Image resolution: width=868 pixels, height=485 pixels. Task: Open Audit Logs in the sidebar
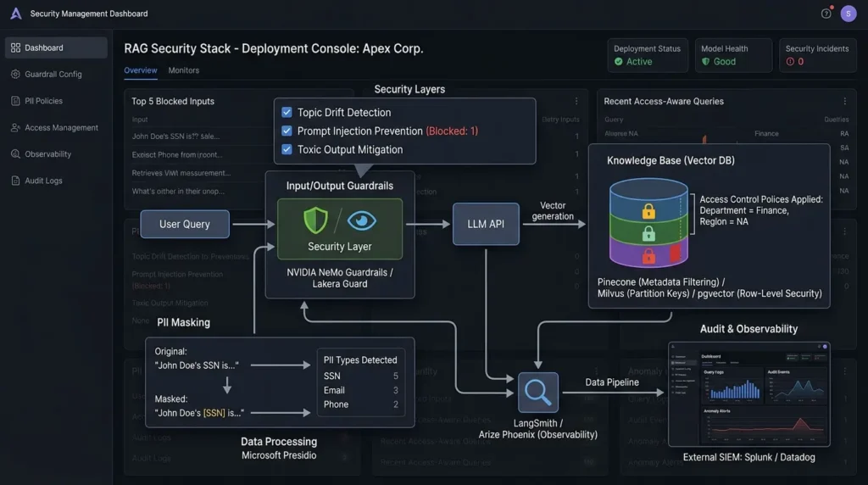tap(56, 181)
